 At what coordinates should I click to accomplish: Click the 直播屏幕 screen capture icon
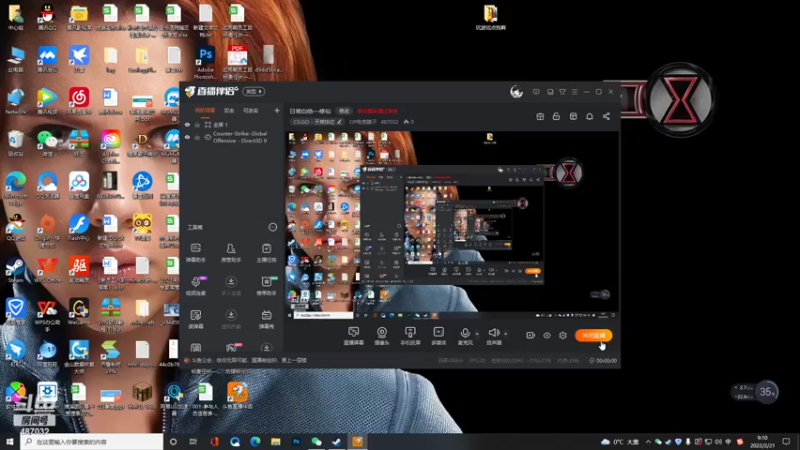[353, 336]
